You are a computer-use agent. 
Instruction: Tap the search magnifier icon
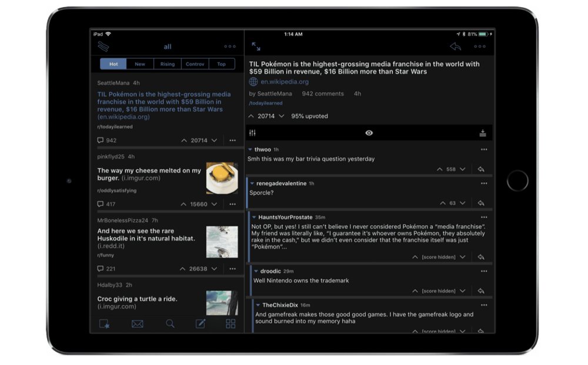(x=171, y=323)
